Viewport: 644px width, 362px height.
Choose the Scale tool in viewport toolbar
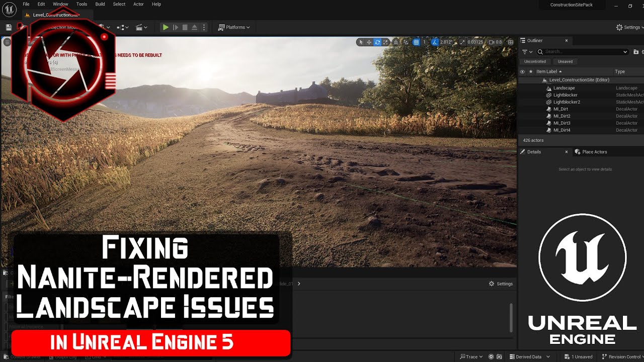(385, 42)
